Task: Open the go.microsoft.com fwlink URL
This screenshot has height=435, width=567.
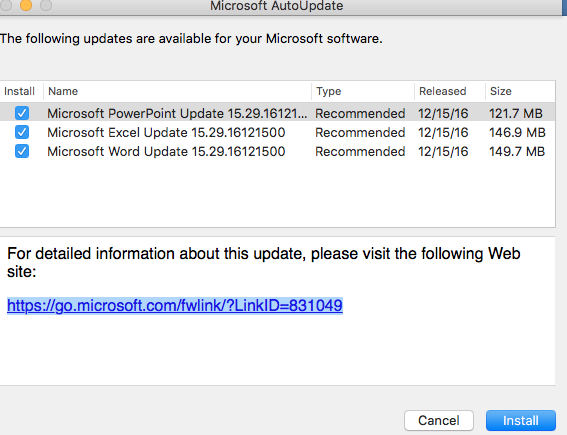Action: (175, 306)
